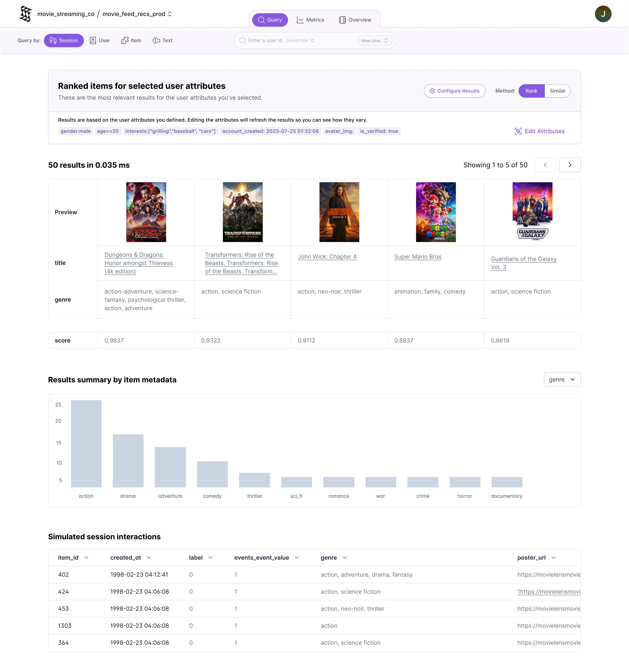Sort by created_at column chevron
Screen dimensions: 629x672
149,558
